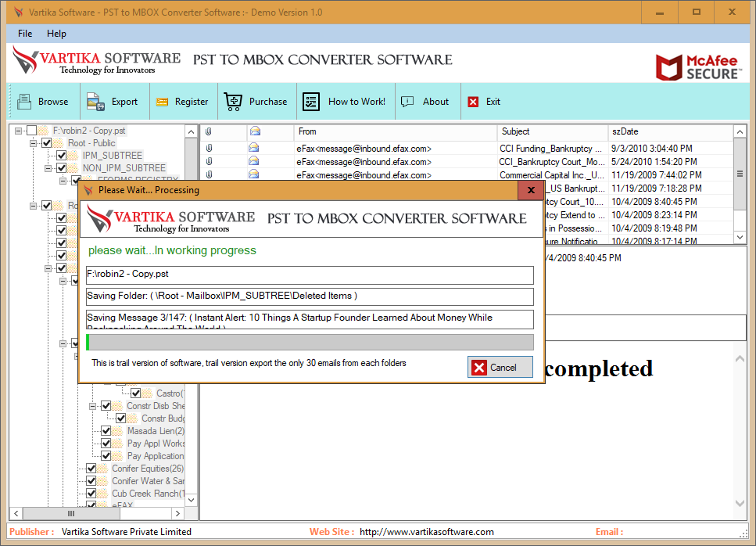Viewport: 756px width, 546px height.
Task: Sort emails by the szDate column header
Action: pyautogui.click(x=671, y=131)
